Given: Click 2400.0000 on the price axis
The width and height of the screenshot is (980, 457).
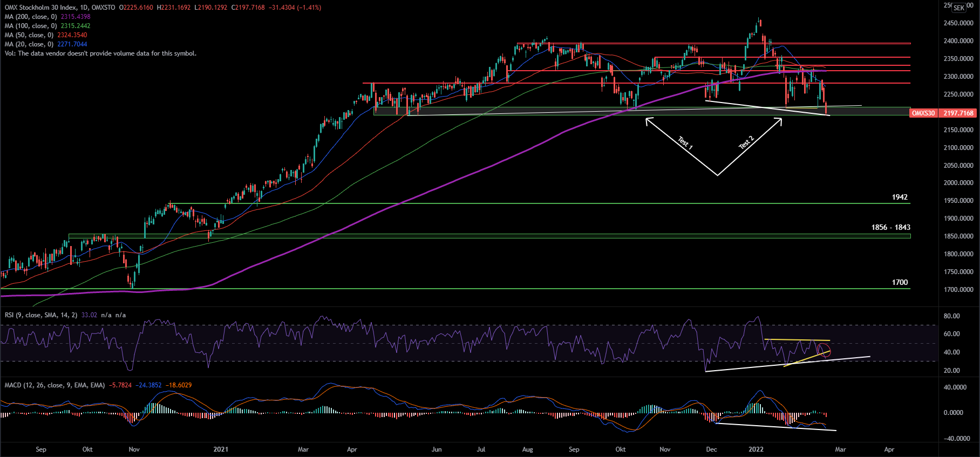Looking at the screenshot, I should pyautogui.click(x=958, y=41).
